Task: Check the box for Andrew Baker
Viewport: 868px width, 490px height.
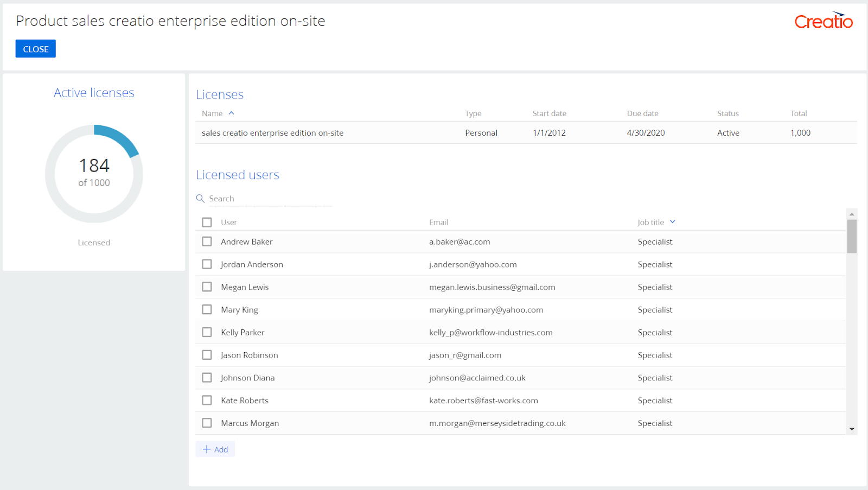Action: point(207,241)
